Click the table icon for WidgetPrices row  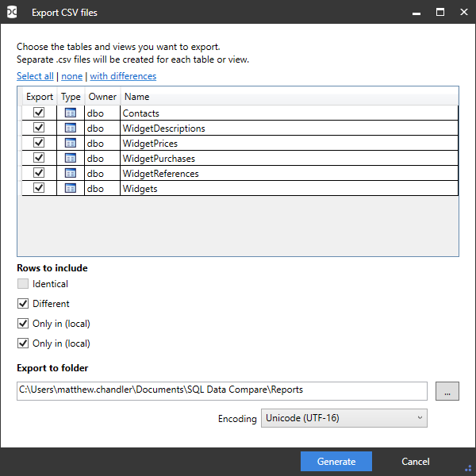[x=70, y=144]
